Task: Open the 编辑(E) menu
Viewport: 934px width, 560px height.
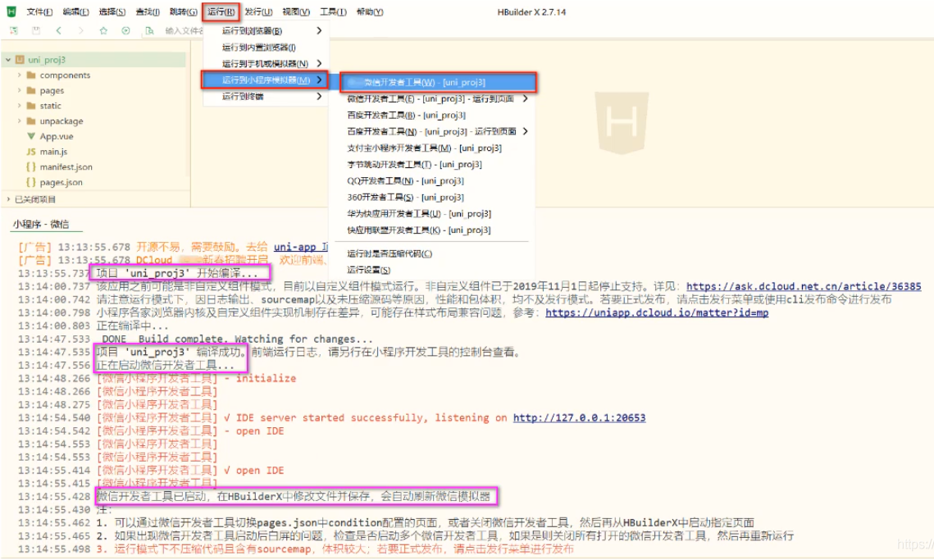Action: click(75, 12)
